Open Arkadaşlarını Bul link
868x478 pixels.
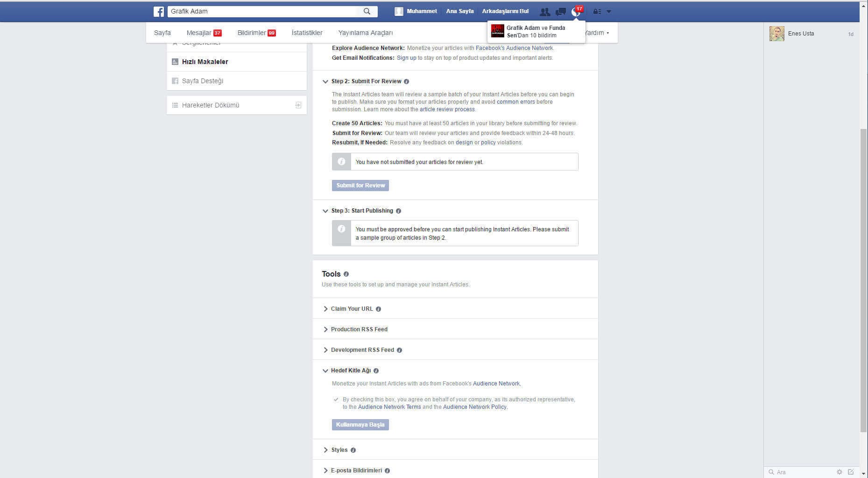pyautogui.click(x=505, y=11)
